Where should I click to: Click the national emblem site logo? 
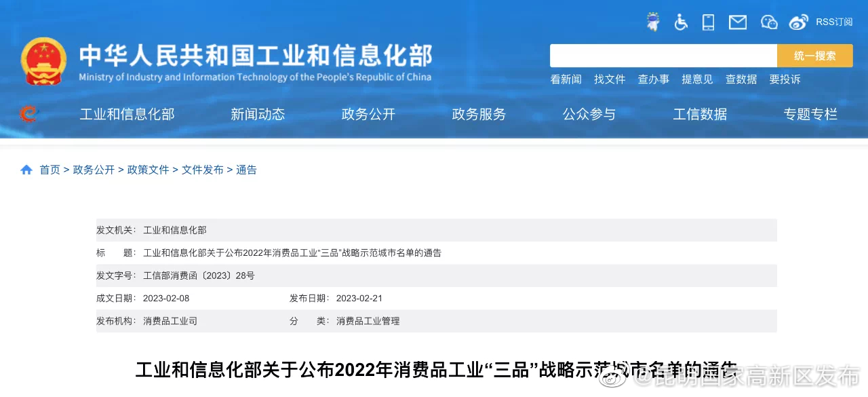[x=43, y=61]
